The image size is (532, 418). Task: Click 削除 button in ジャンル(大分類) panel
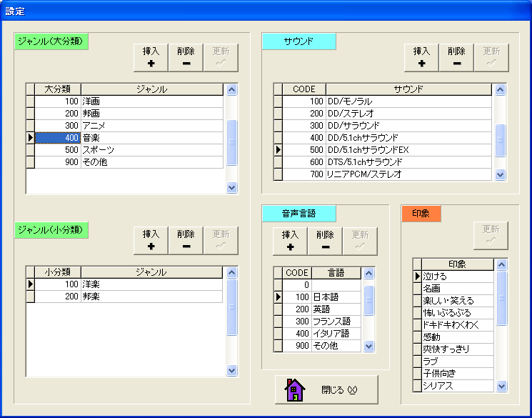point(186,58)
